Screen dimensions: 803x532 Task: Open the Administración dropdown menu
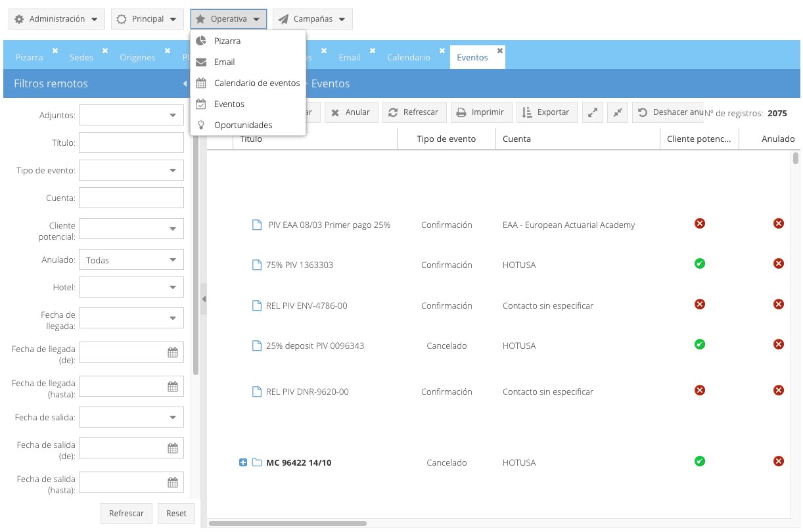click(x=57, y=19)
